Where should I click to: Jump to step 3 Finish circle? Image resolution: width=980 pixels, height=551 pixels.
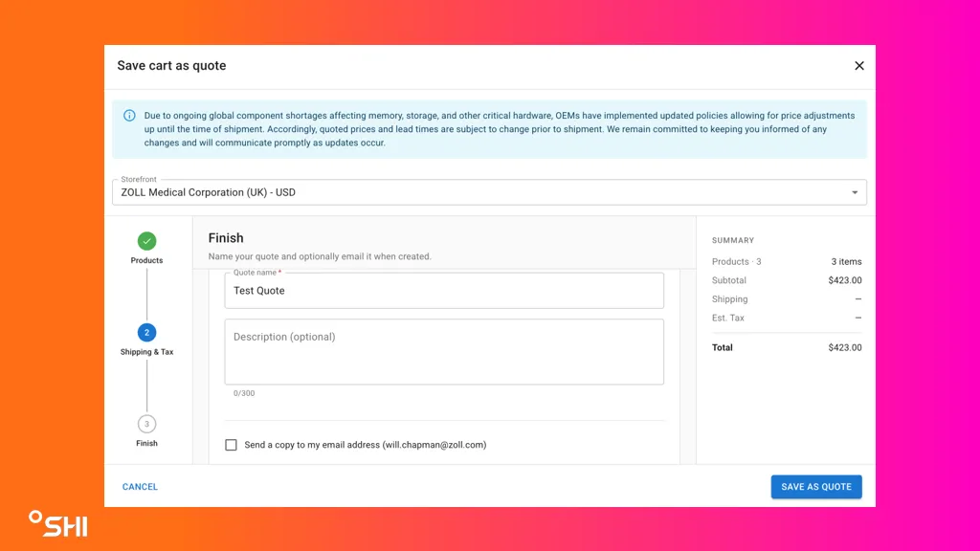[146, 424]
